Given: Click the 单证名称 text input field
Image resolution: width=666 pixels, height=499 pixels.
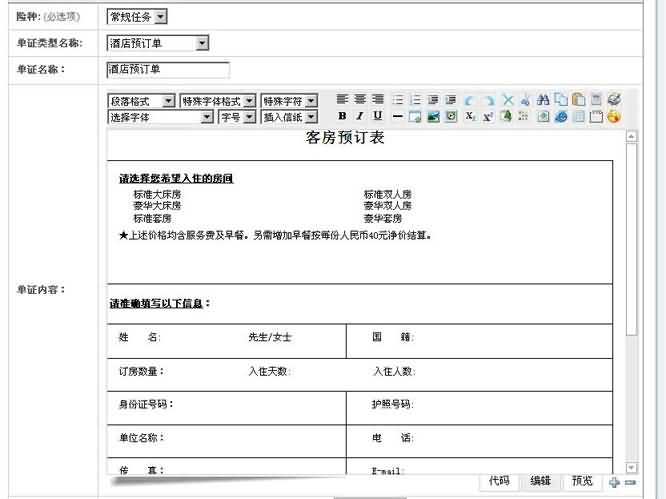Looking at the screenshot, I should pos(167,70).
